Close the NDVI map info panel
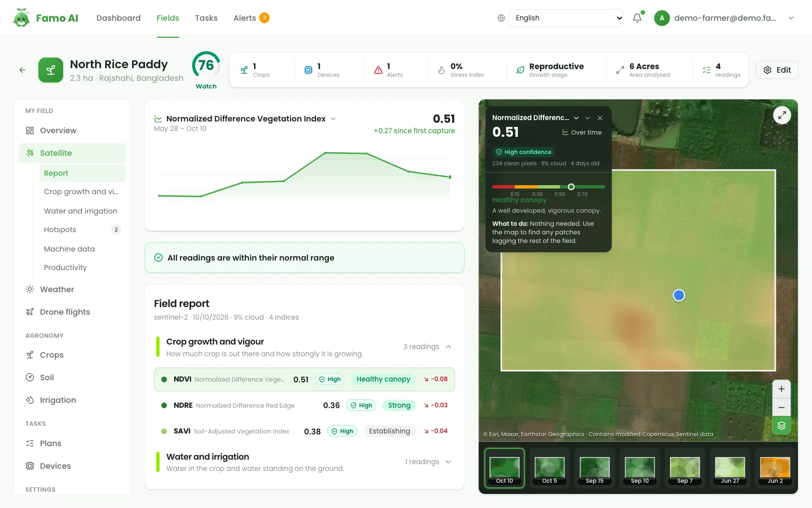Screen dimensions: 812x508 coord(600,118)
